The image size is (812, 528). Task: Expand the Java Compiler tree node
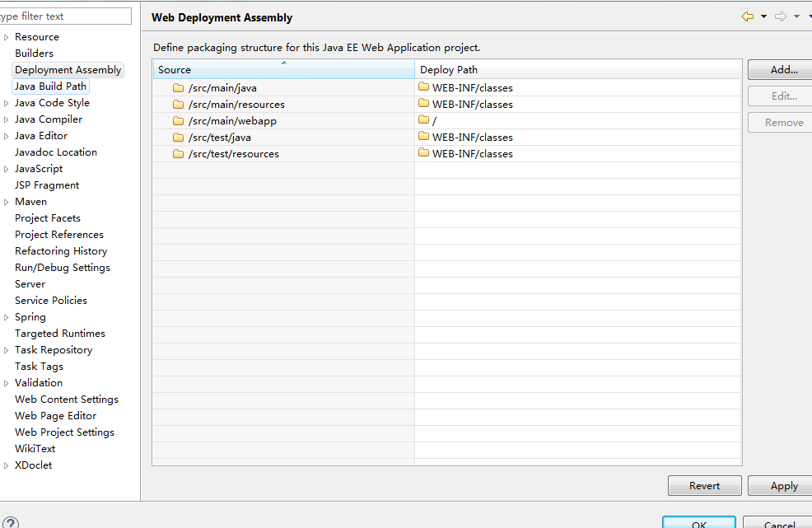[x=7, y=119]
